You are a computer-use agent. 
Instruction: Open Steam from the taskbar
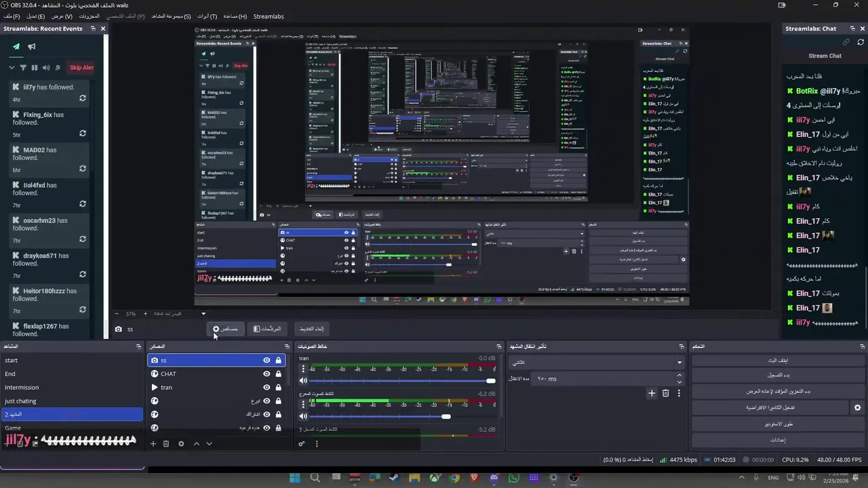[395, 478]
